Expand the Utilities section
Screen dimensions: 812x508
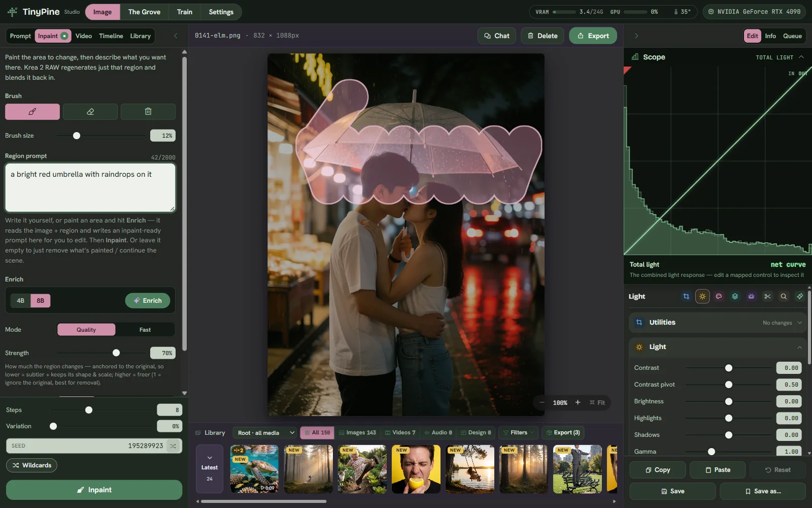[717, 323]
